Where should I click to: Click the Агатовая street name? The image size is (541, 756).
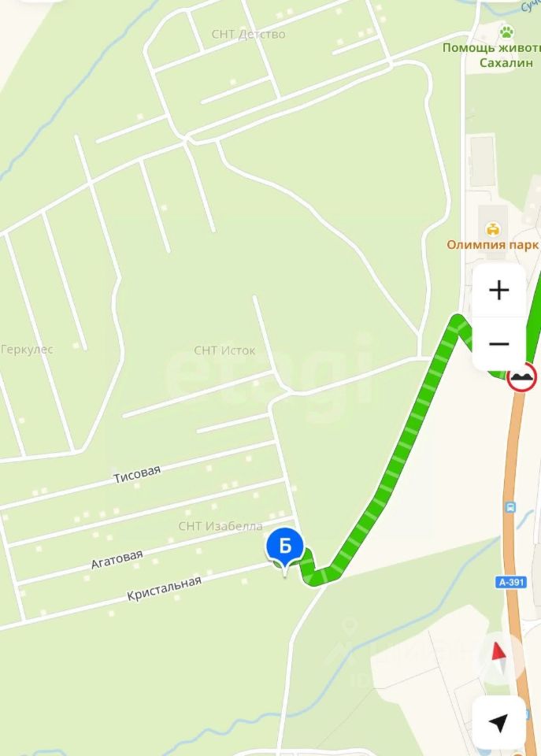(117, 559)
